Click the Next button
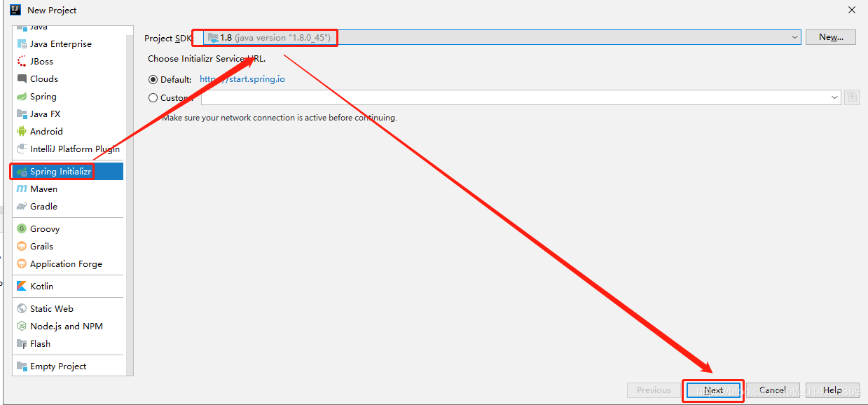This screenshot has width=868, height=405. [713, 390]
